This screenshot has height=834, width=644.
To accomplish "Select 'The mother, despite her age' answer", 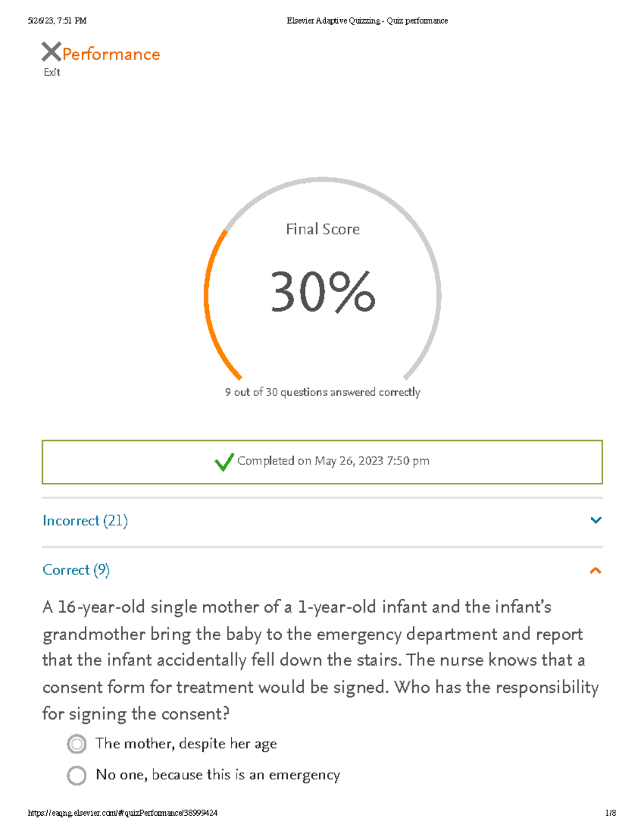I will (186, 744).
